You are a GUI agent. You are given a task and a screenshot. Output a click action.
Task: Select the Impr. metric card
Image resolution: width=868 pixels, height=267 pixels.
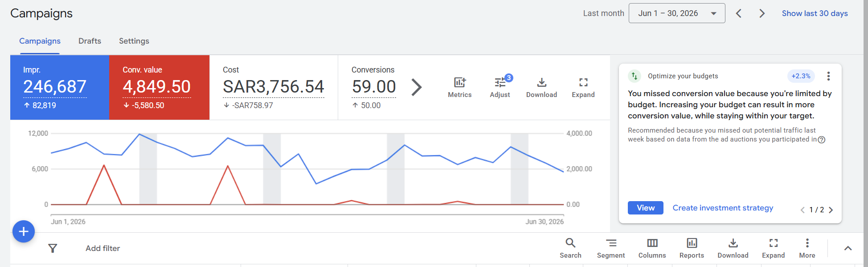click(x=60, y=87)
